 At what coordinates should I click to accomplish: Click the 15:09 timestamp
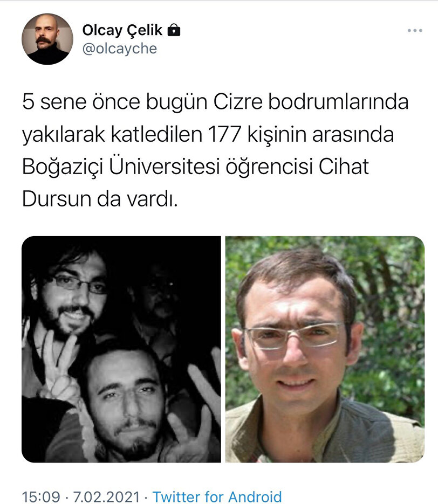coord(41,496)
